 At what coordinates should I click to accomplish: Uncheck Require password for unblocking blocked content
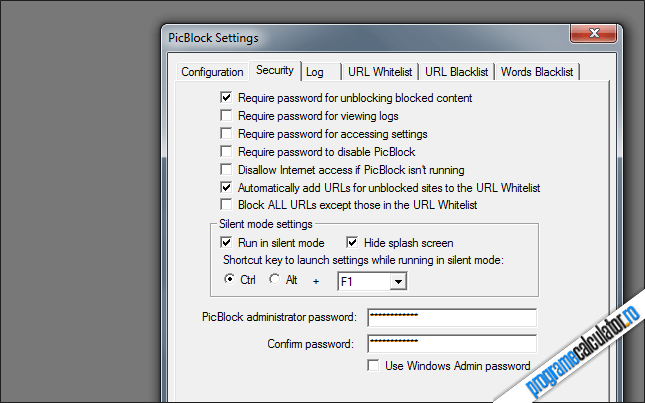[226, 97]
